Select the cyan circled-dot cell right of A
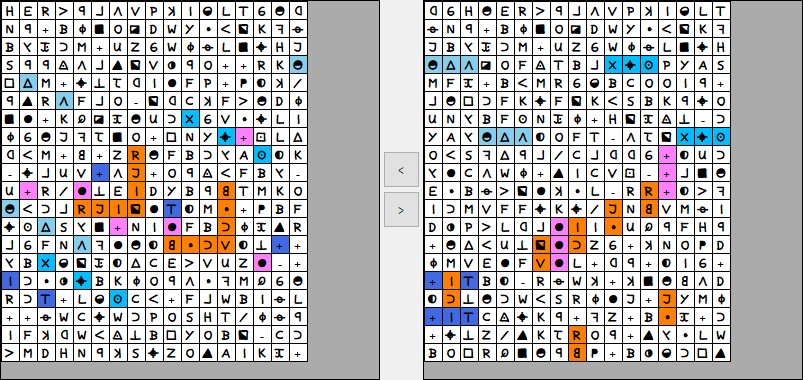Screen dimensions: 803x380 pyautogui.click(x=262, y=155)
